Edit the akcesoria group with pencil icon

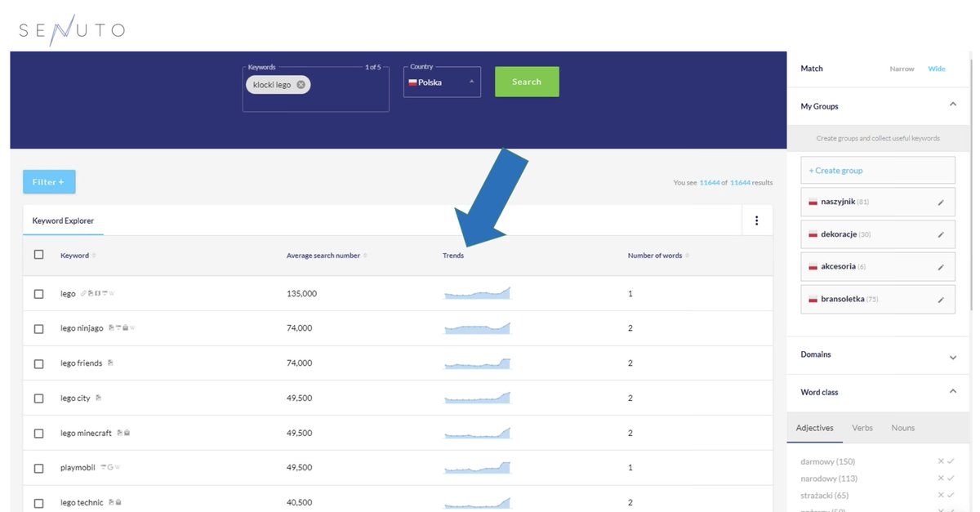[x=940, y=267]
